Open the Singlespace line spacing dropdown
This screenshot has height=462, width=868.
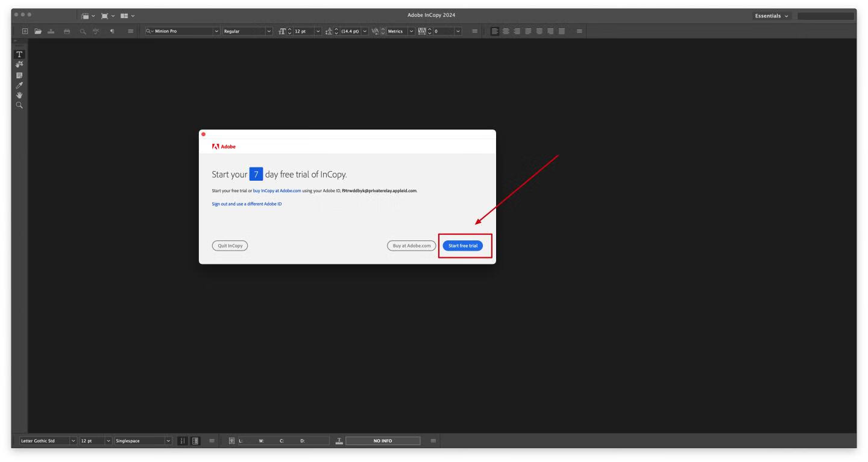click(168, 441)
